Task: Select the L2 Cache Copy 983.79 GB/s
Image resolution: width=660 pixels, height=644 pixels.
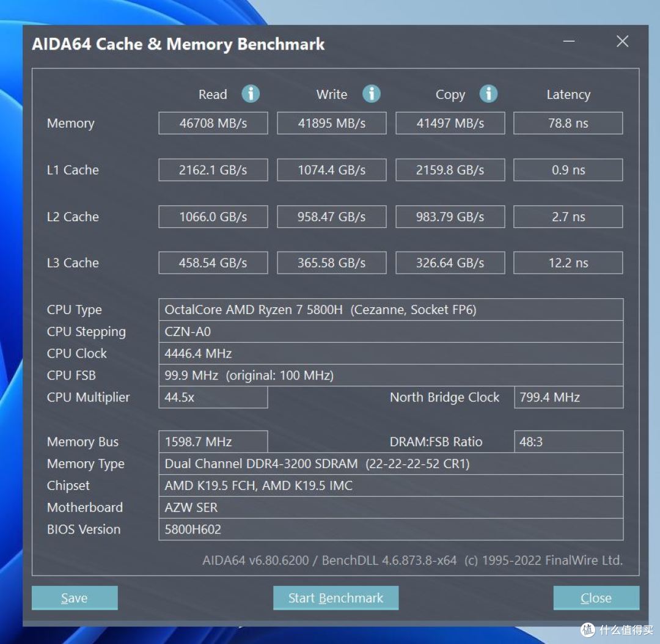Action: click(450, 216)
